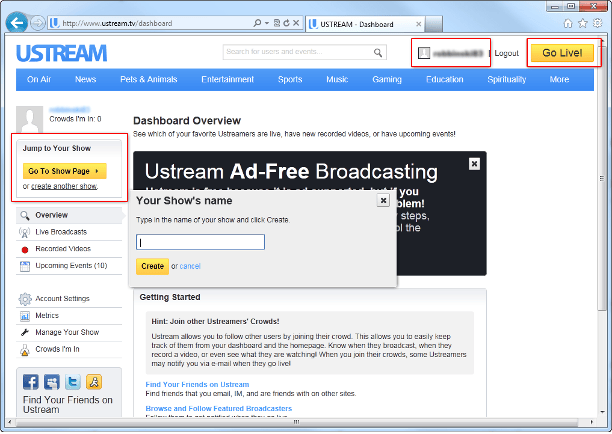This screenshot has width=612, height=434.
Task: Click the Create button
Action: tap(152, 267)
